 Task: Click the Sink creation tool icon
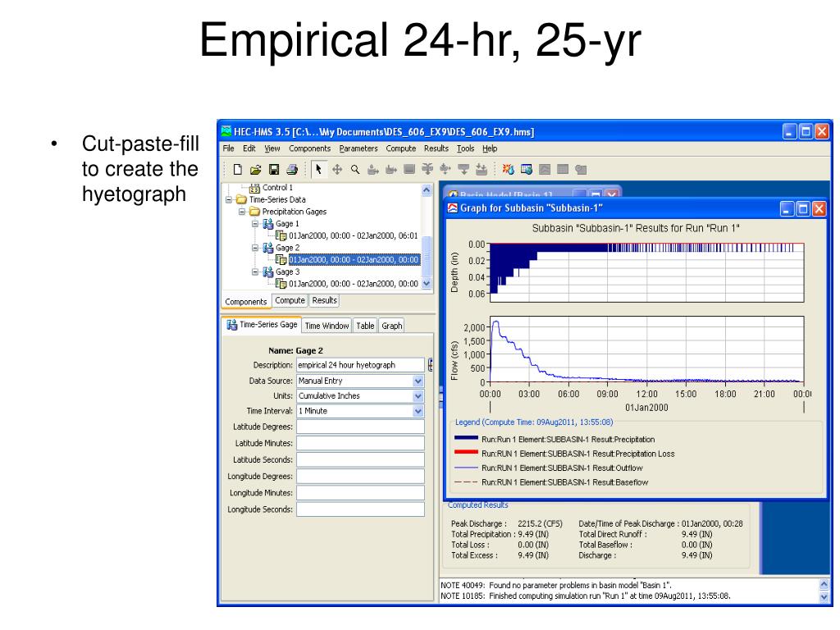pos(482,170)
